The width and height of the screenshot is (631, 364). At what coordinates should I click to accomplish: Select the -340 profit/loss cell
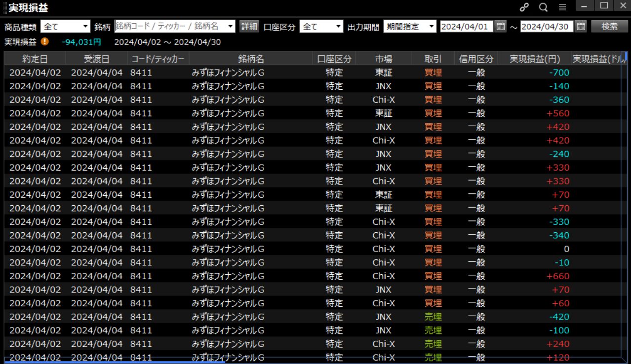[559, 235]
